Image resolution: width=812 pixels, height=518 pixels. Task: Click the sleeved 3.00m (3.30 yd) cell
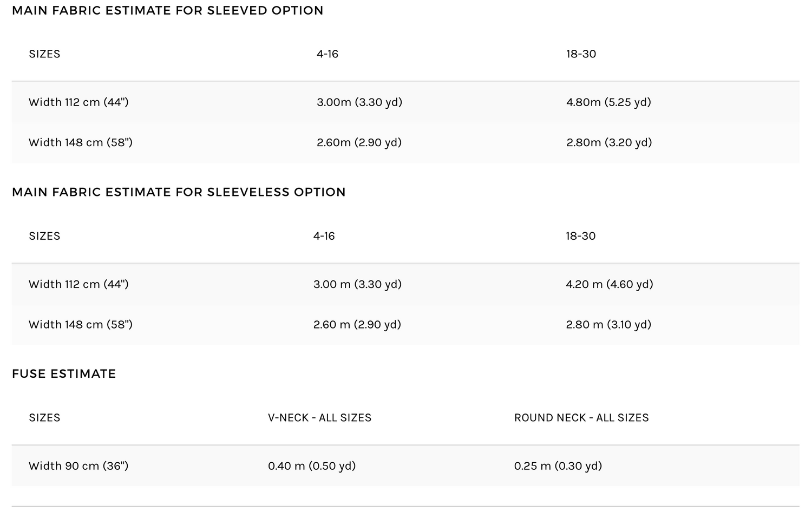click(x=359, y=102)
